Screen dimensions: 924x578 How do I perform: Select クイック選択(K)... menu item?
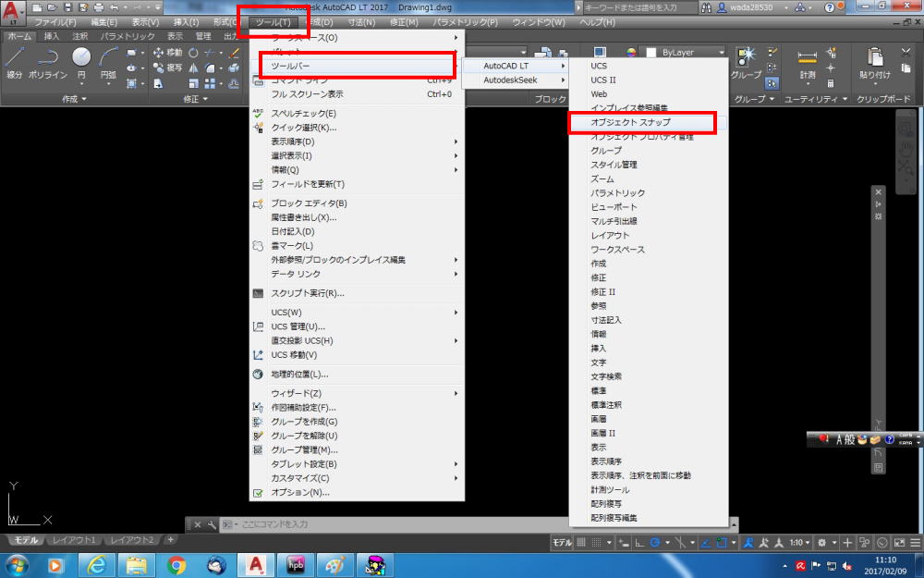pos(357,128)
